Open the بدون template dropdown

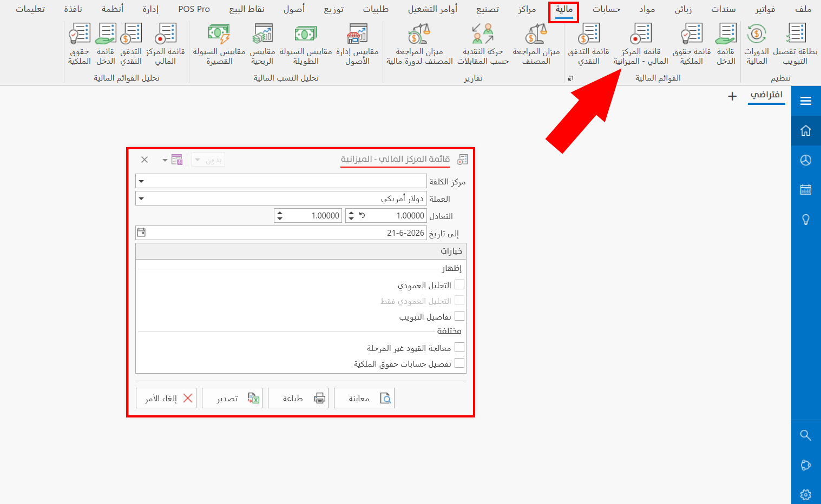tap(208, 160)
